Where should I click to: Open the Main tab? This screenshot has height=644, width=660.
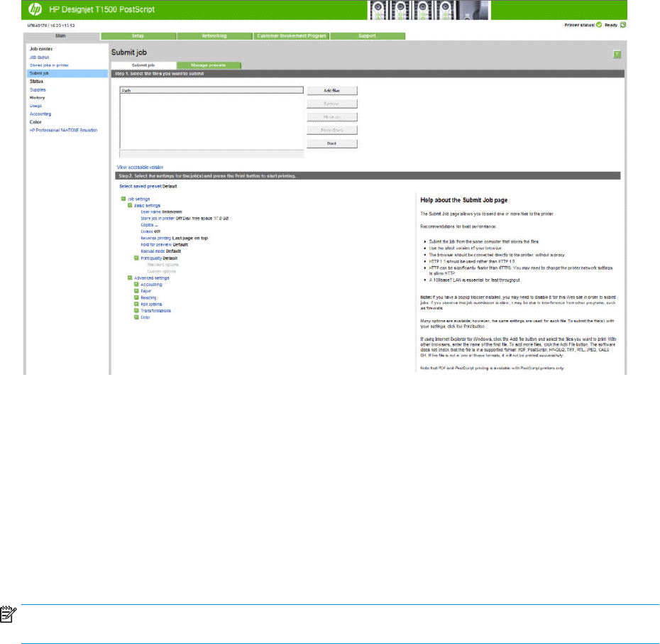(x=61, y=36)
